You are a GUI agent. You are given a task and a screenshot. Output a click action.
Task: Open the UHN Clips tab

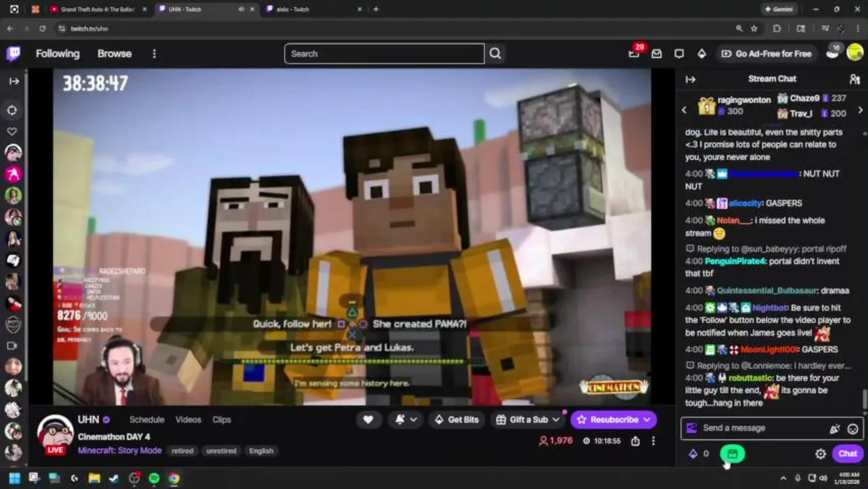point(221,420)
